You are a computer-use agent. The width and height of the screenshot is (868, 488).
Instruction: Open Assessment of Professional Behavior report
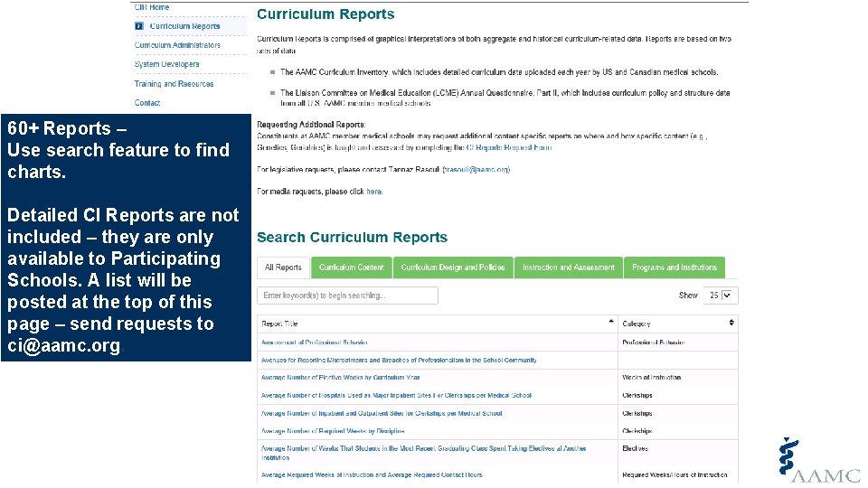point(315,343)
